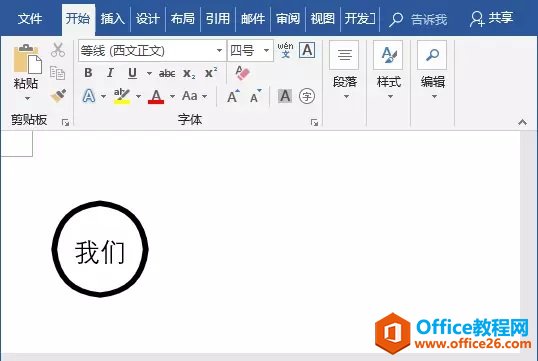Open the Font dialog launcher
Image resolution: width=538 pixels, height=361 pixels.
314,123
